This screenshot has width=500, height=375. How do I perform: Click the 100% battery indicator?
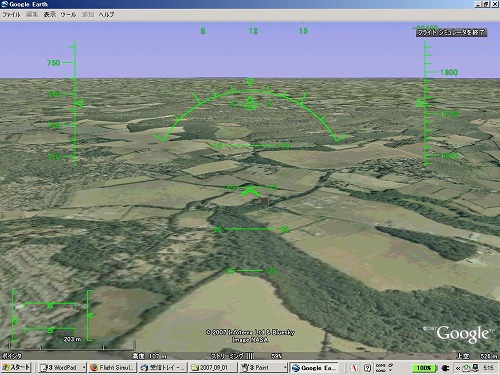pyautogui.click(x=424, y=368)
